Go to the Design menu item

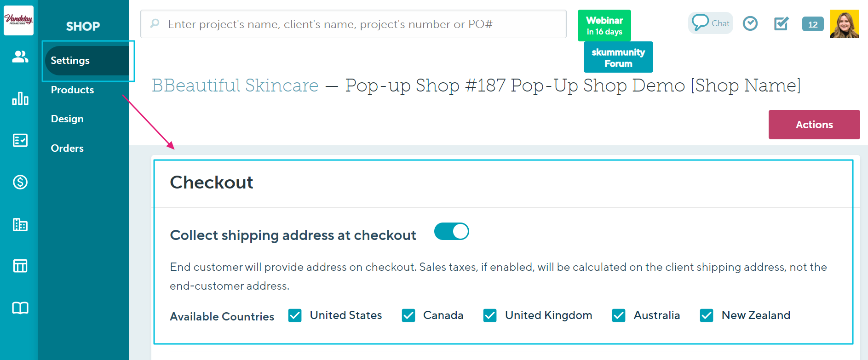tap(67, 119)
